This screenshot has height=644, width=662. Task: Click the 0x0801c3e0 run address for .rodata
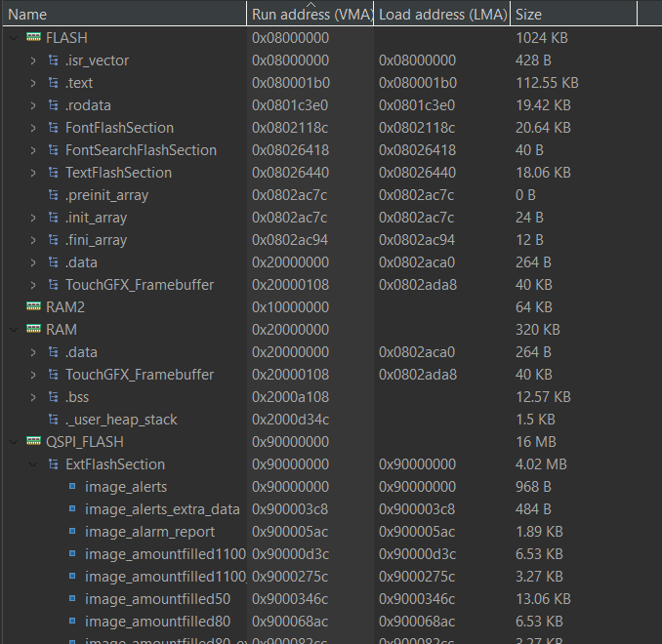pyautogui.click(x=290, y=105)
